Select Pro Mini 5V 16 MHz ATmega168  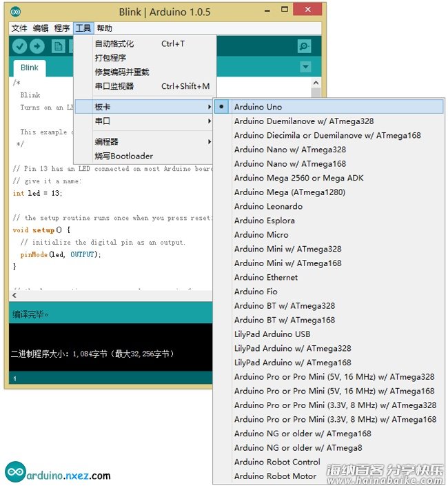[x=329, y=392]
